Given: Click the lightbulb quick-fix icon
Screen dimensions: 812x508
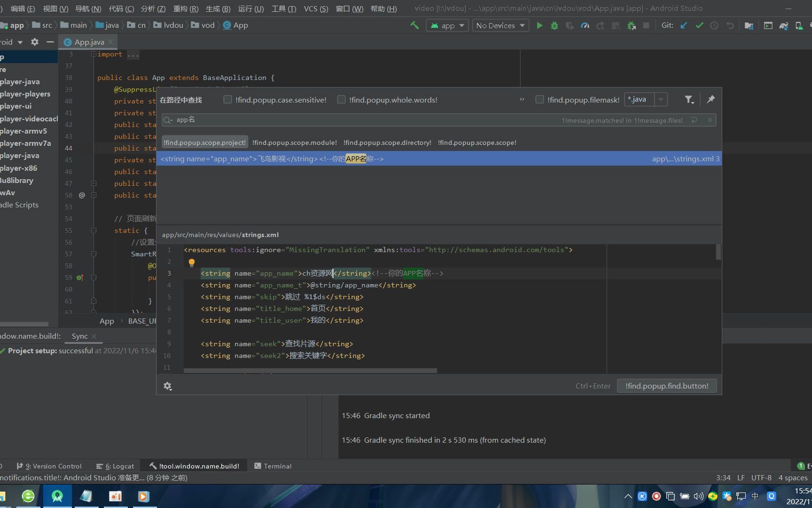Looking at the screenshot, I should click(x=192, y=262).
